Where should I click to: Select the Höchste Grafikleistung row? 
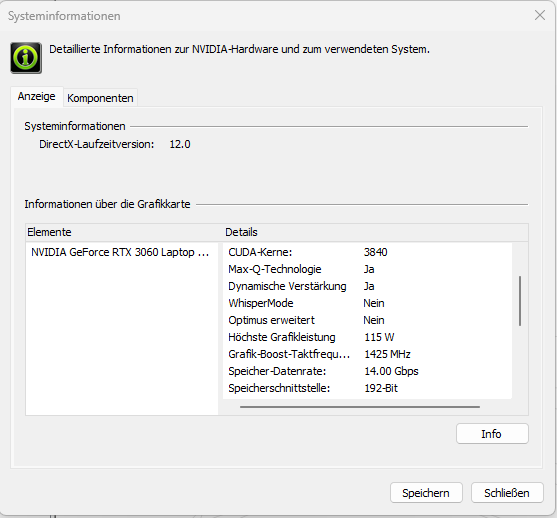[x=367, y=337]
